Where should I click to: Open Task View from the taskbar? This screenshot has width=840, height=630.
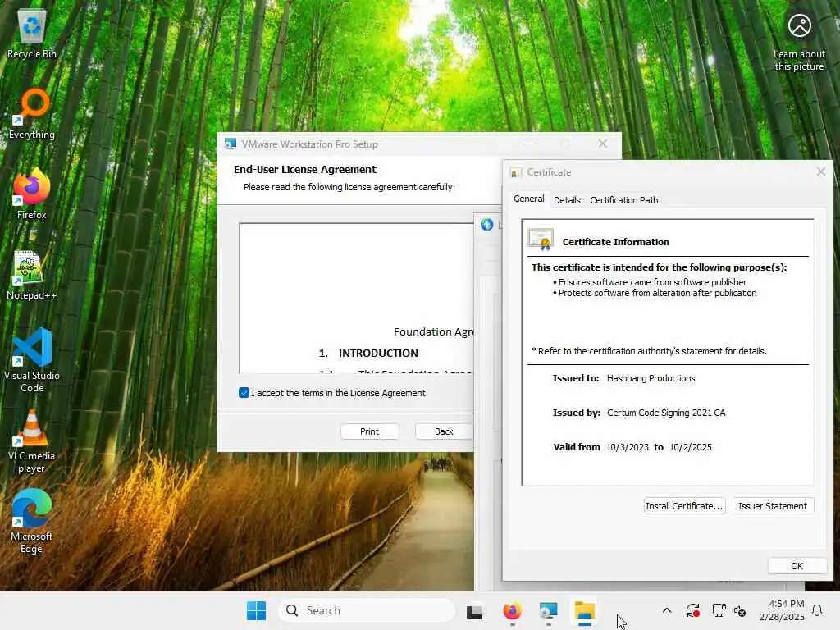tap(474, 611)
